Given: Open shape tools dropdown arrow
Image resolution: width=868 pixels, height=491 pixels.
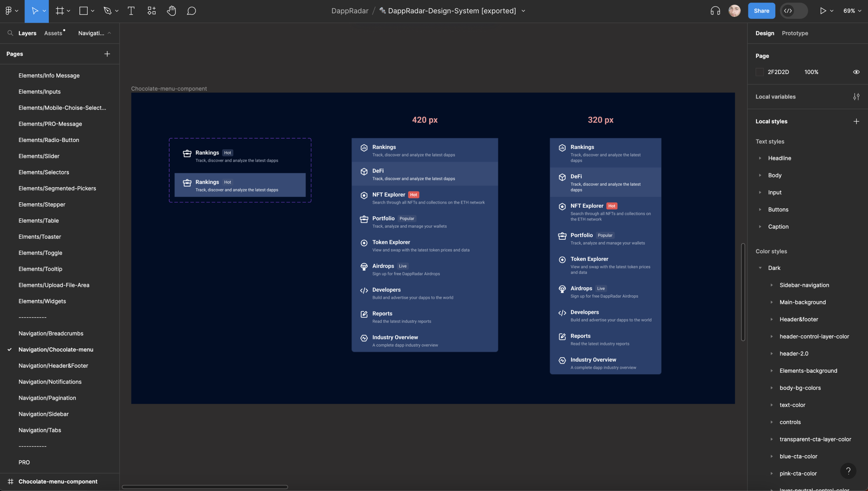Looking at the screenshot, I should (x=93, y=11).
